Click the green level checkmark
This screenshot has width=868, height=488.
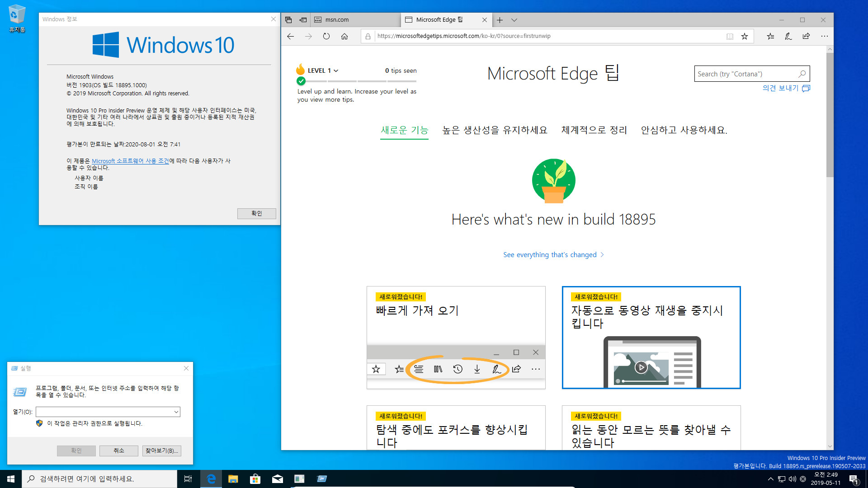[301, 81]
